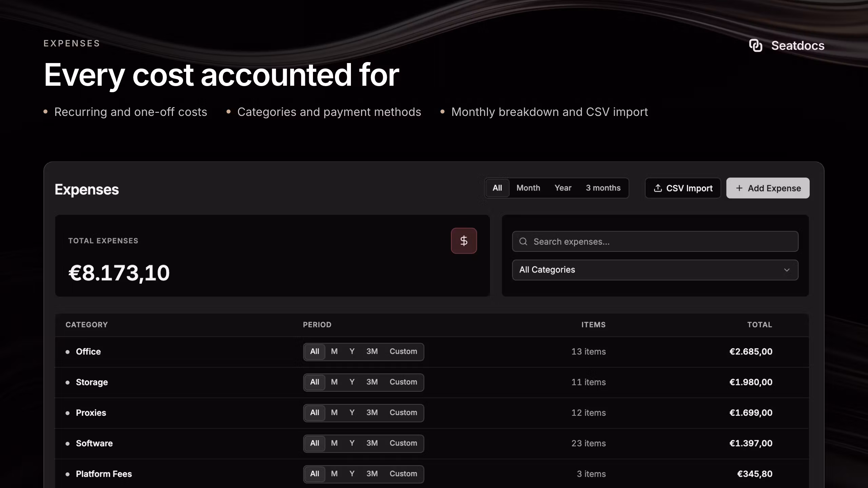Select the 3M period for the Storage row

point(372,382)
